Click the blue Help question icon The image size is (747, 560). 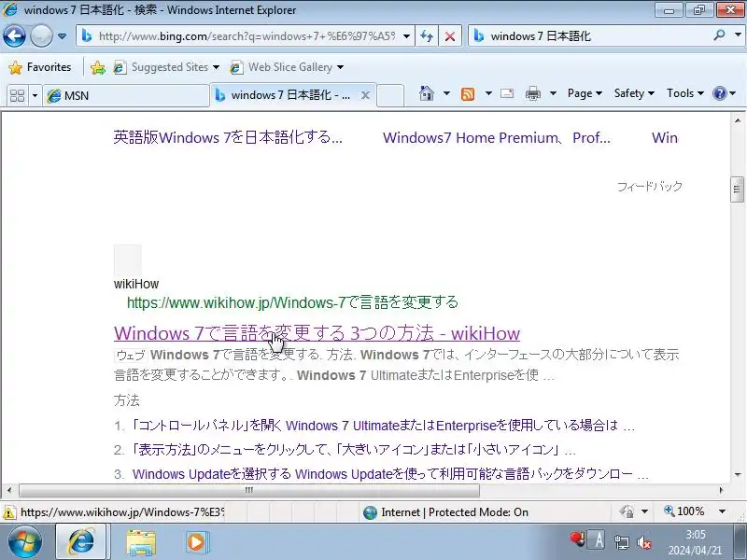719,93
